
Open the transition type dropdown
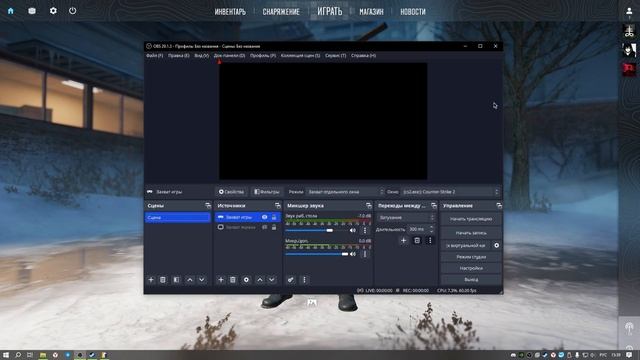(406, 218)
